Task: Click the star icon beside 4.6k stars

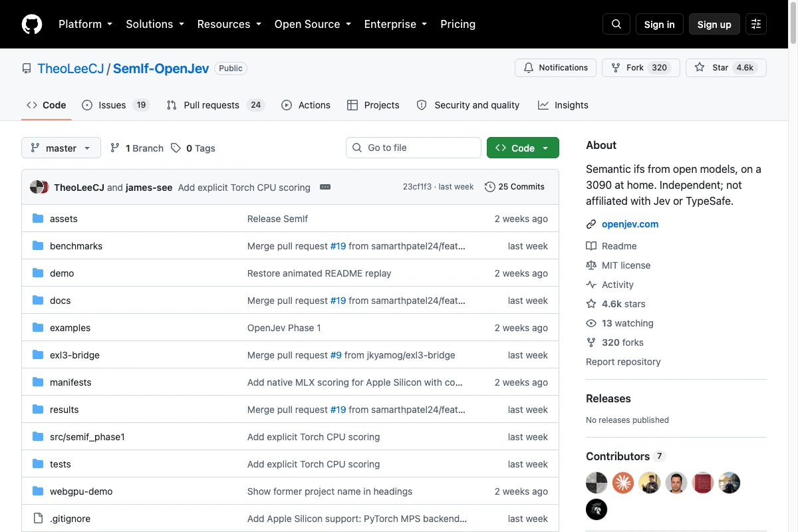Action: (591, 304)
